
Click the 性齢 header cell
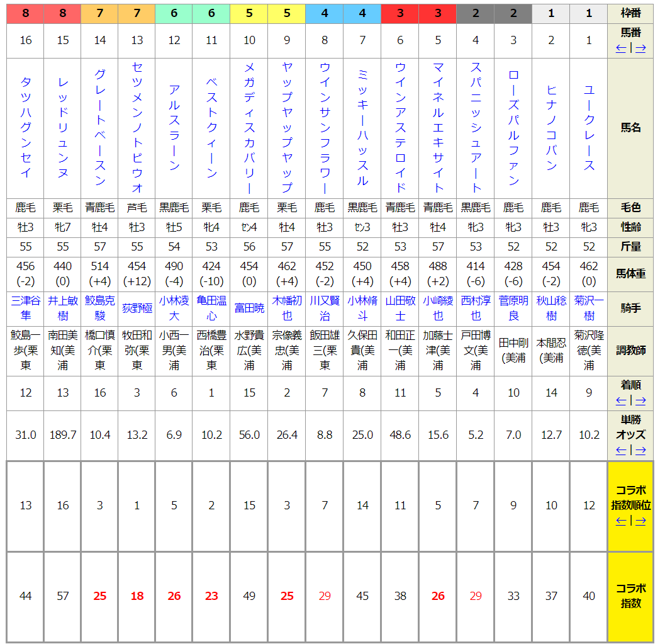(630, 227)
